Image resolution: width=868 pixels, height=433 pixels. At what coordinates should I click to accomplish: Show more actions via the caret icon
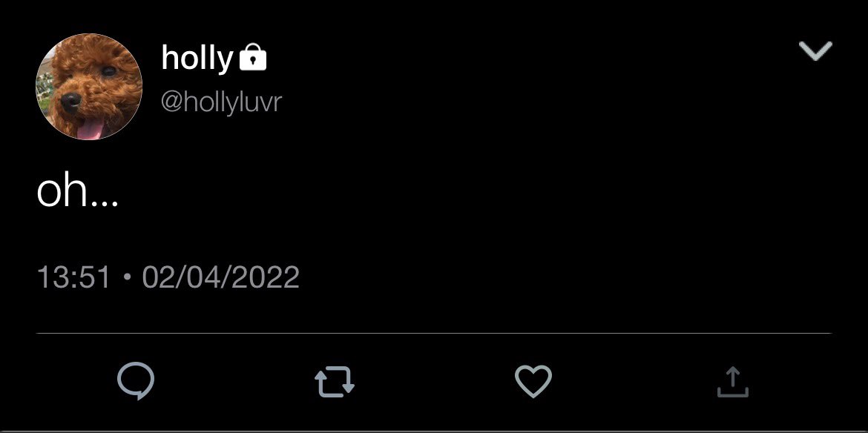point(815,51)
